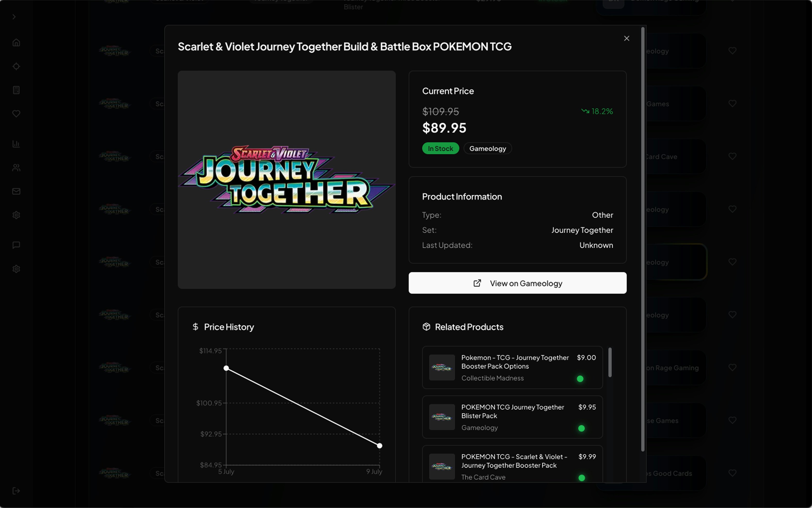Click thumbnail of Blister Pack related item

[x=442, y=417]
